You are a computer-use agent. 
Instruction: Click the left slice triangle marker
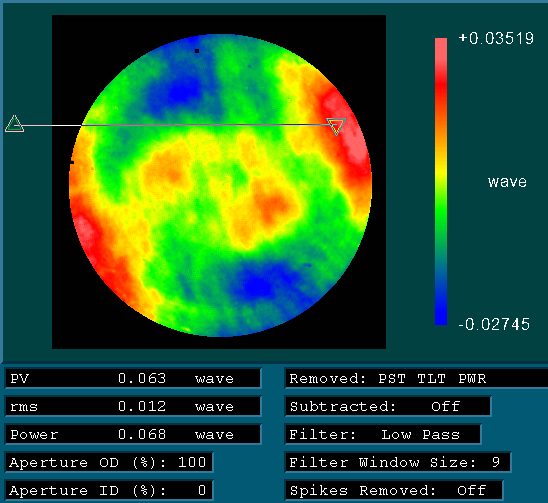tap(15, 124)
